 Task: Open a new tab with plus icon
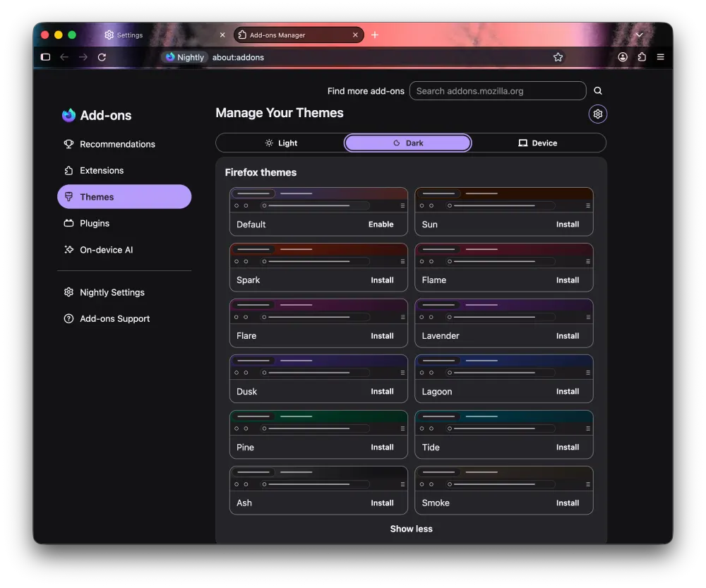click(375, 35)
